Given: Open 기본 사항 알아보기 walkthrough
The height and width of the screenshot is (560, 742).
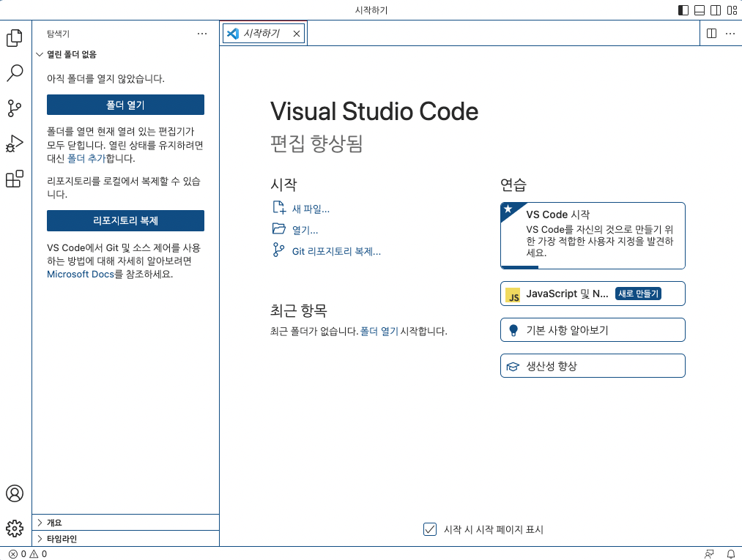Looking at the screenshot, I should (593, 329).
